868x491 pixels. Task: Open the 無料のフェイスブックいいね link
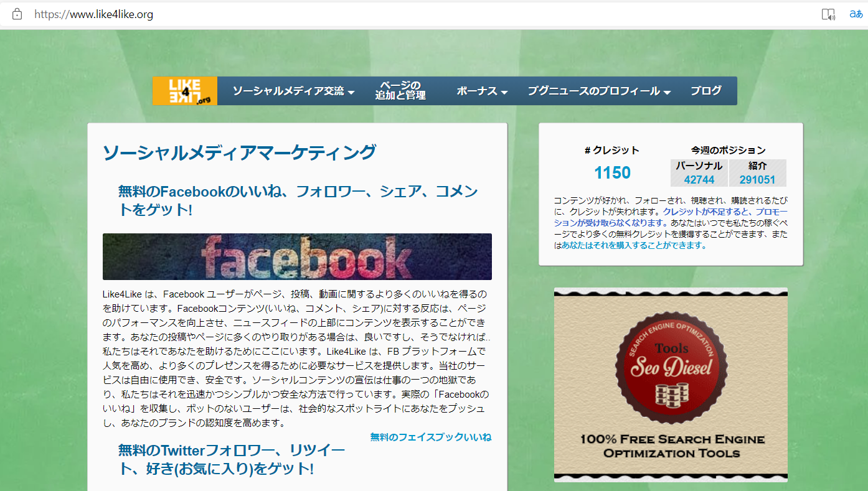pos(431,437)
